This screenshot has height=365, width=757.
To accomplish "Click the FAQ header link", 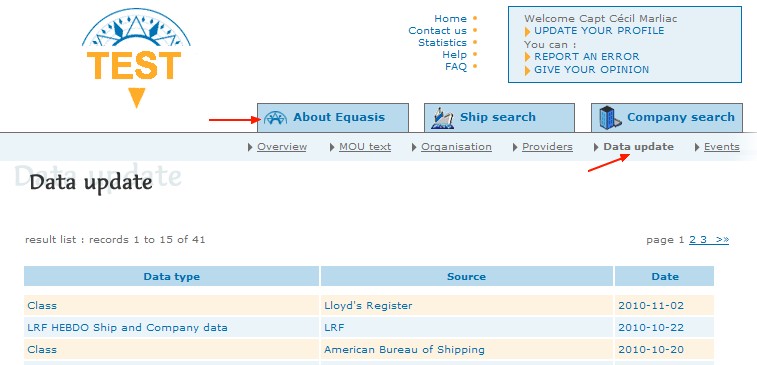I will [x=456, y=67].
